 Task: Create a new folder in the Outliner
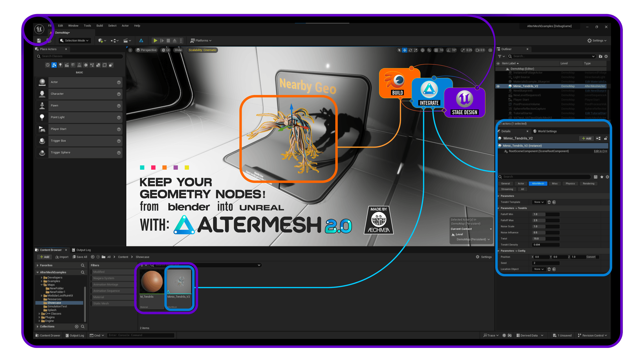[x=600, y=56]
